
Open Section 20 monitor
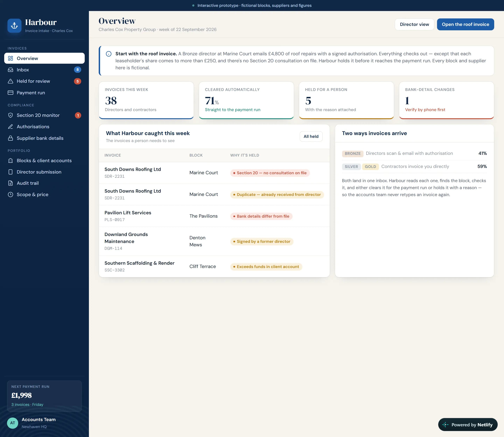(44, 115)
